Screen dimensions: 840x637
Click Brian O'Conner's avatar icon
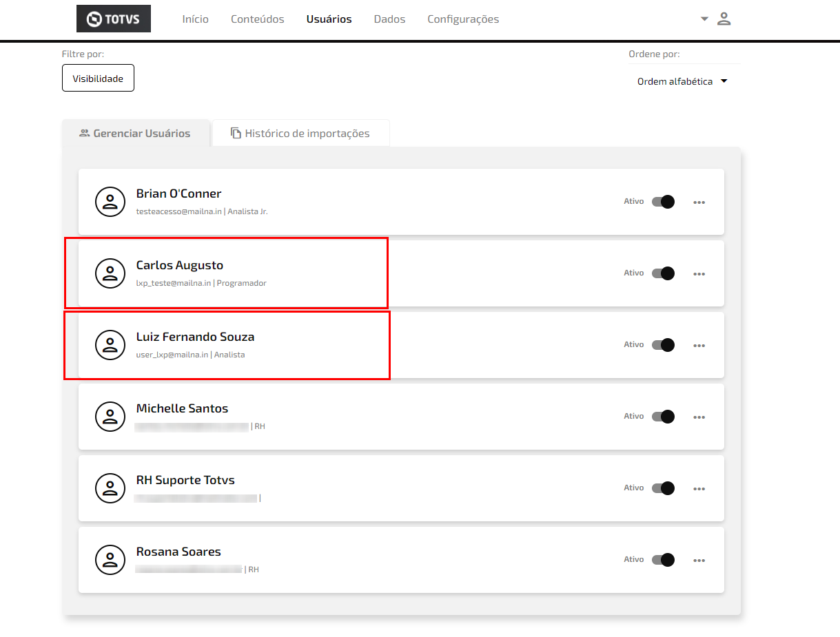click(110, 202)
